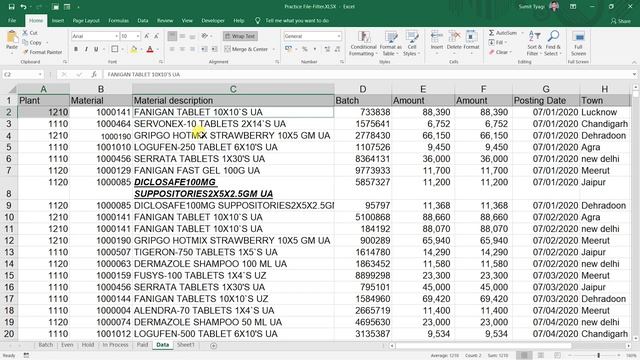Click the Center alignment icon
640x360 pixels.
pyautogui.click(x=182, y=49)
